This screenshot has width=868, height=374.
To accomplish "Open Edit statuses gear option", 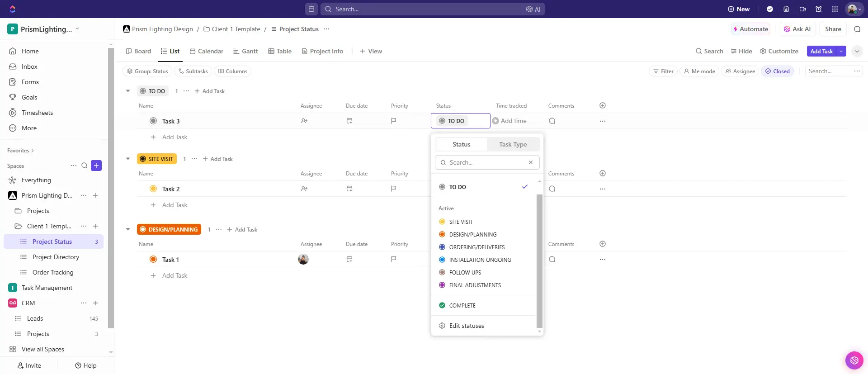I will tap(462, 326).
